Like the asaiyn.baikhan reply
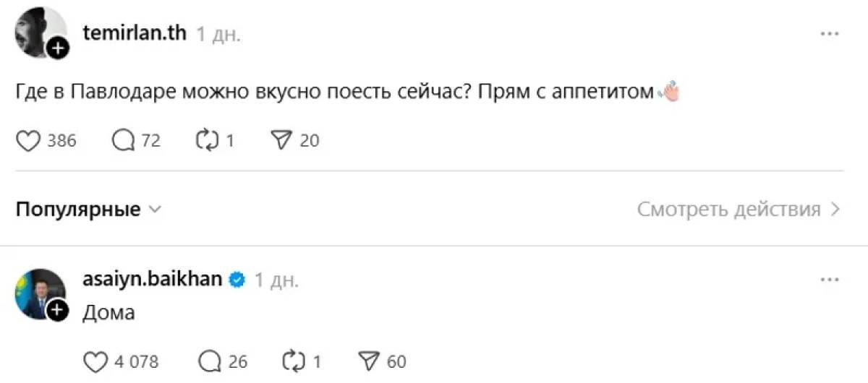This screenshot has height=383, width=868. (95, 361)
